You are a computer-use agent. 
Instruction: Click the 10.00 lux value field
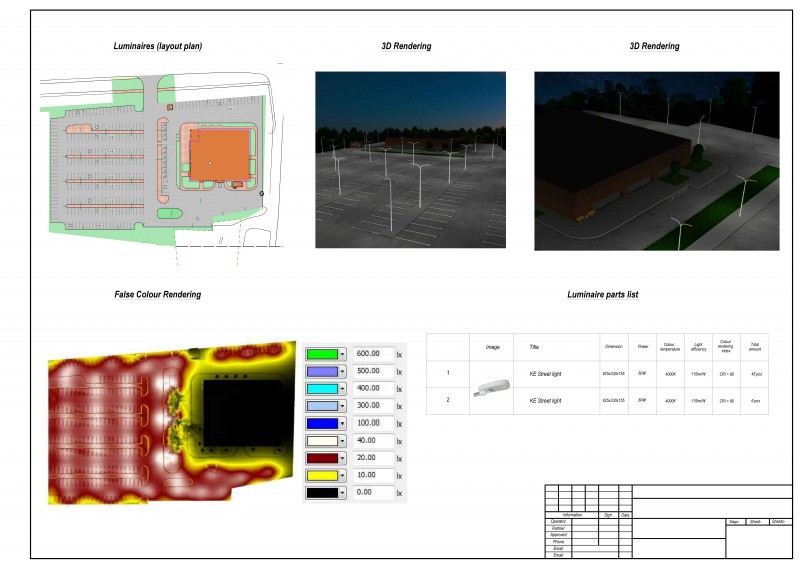pyautogui.click(x=373, y=475)
